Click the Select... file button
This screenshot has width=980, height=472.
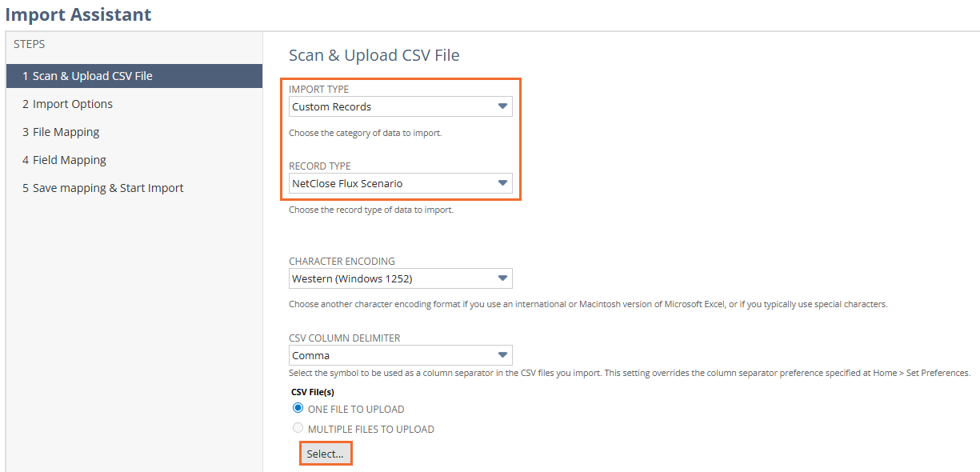click(x=326, y=454)
